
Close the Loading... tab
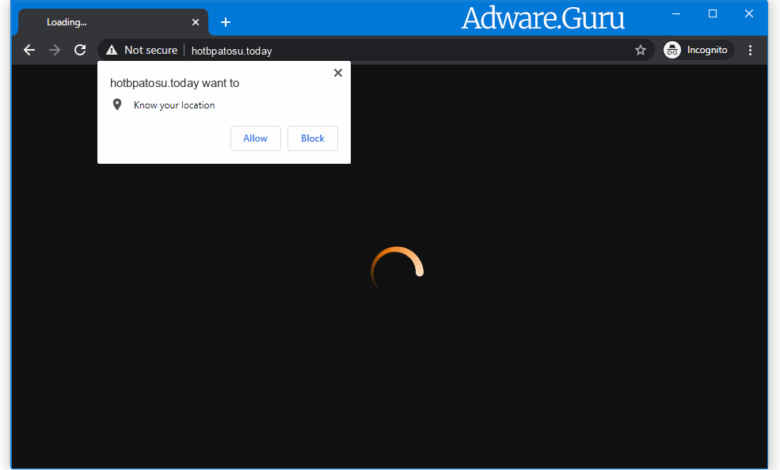coord(195,22)
